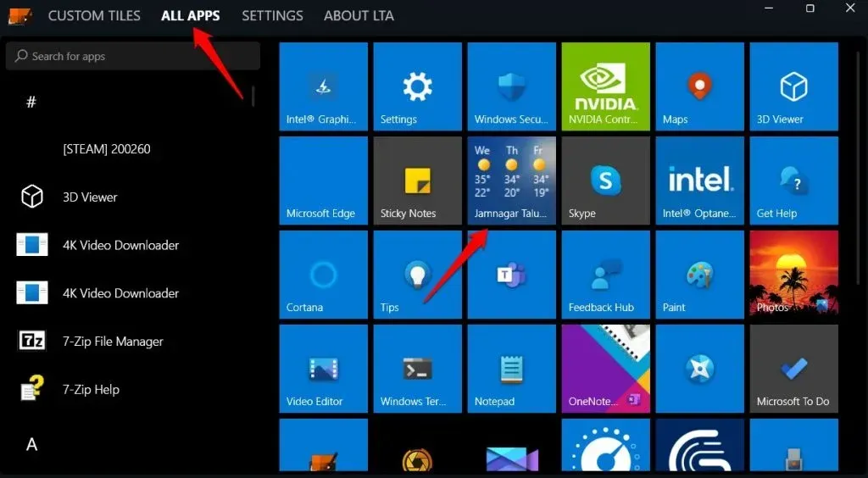868x478 pixels.
Task: Open the Photos sunset tile
Action: click(793, 275)
